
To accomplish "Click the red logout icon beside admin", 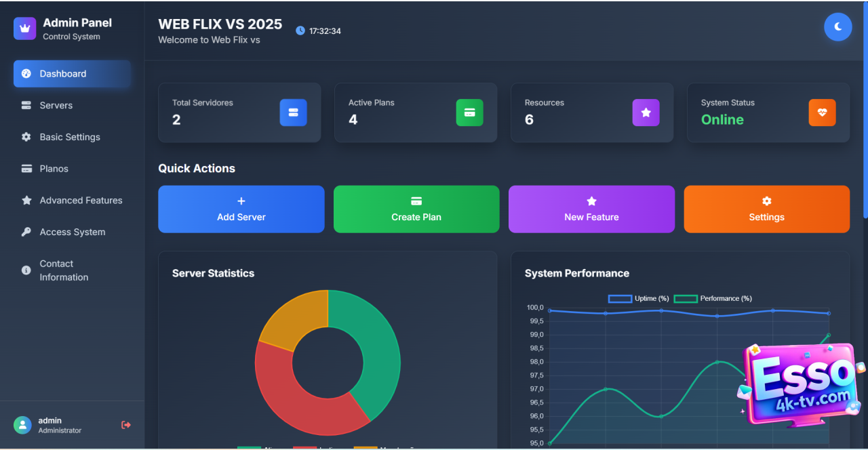I will pos(126,425).
